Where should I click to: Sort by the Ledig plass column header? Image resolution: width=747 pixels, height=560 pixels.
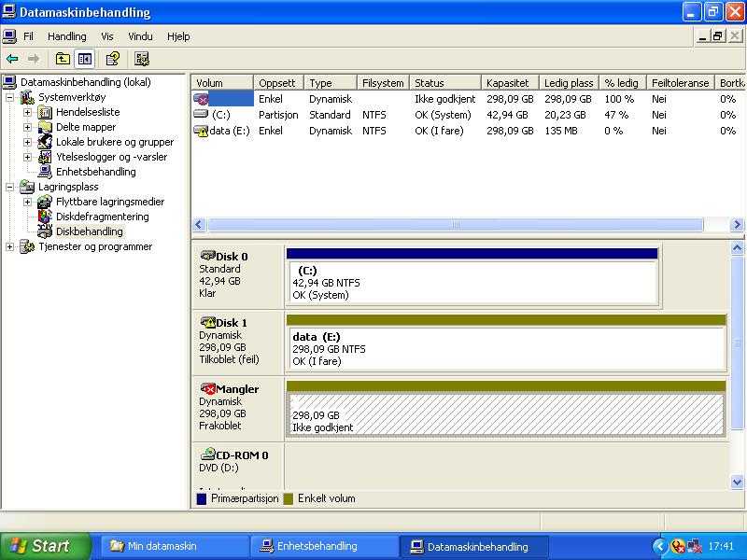[570, 83]
